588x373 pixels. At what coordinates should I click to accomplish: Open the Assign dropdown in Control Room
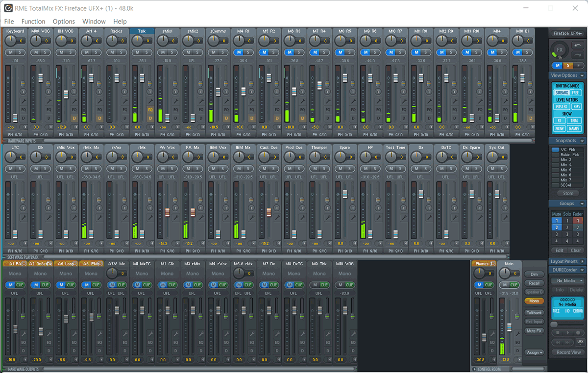coord(534,352)
